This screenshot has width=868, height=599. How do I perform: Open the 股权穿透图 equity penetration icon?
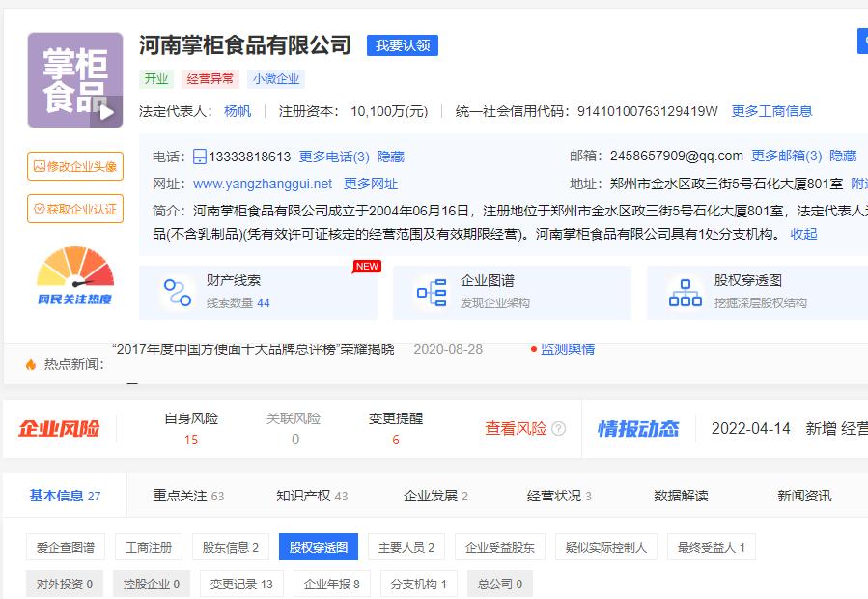point(686,290)
